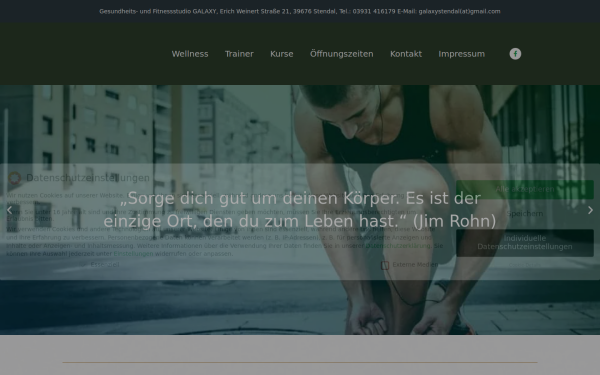Open the Wellness menu item
Image resolution: width=600 pixels, height=375 pixels.
point(190,54)
